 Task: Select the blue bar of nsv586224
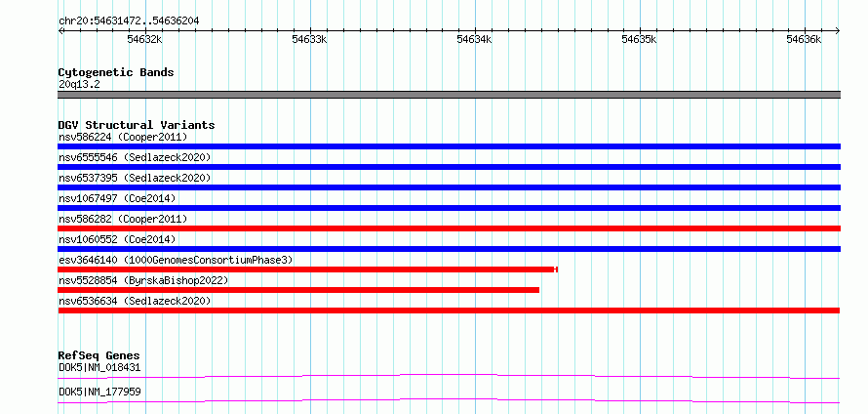[x=449, y=146]
